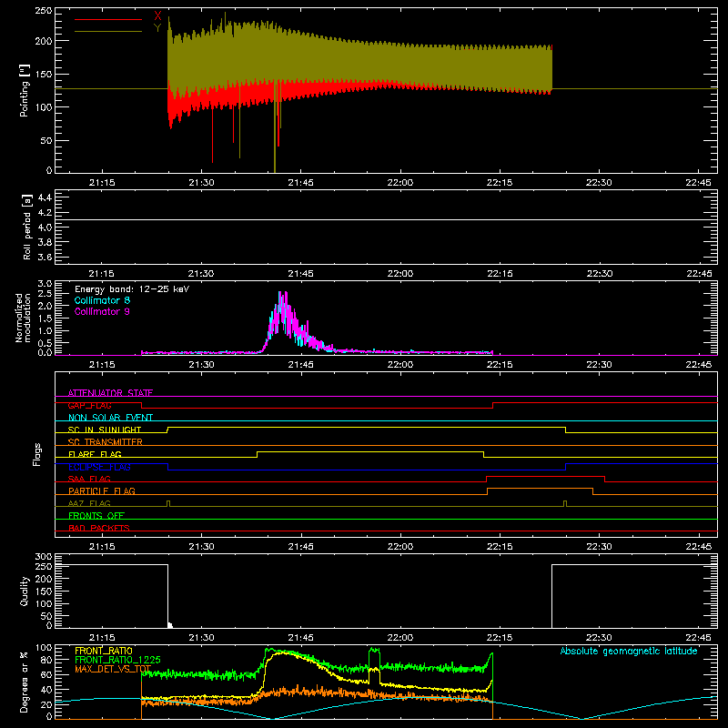Click the 21:30 label under the Quality plot
728x728 pixels.
201,638
